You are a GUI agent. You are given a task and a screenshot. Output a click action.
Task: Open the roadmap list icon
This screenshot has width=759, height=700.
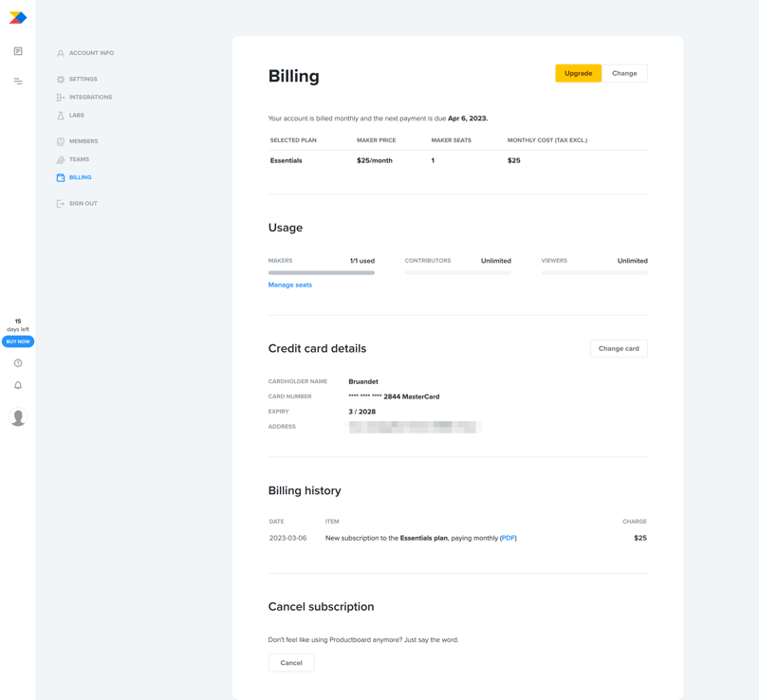[17, 82]
